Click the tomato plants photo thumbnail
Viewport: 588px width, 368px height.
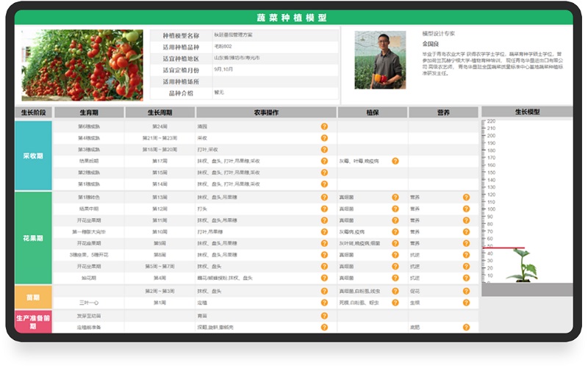tap(82, 65)
